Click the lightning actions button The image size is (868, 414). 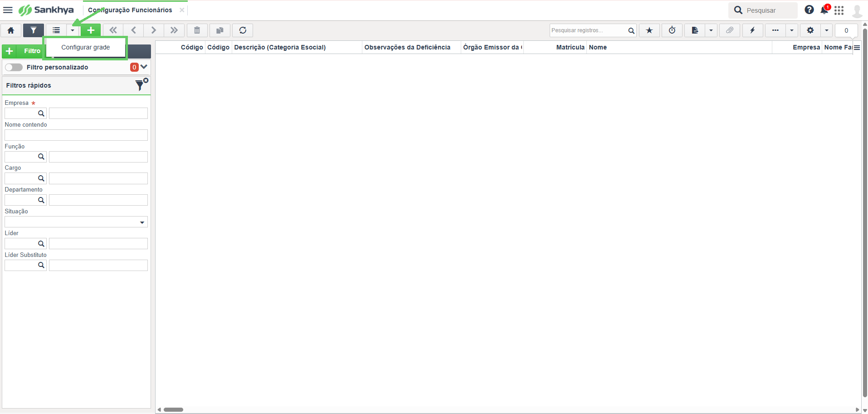(752, 30)
